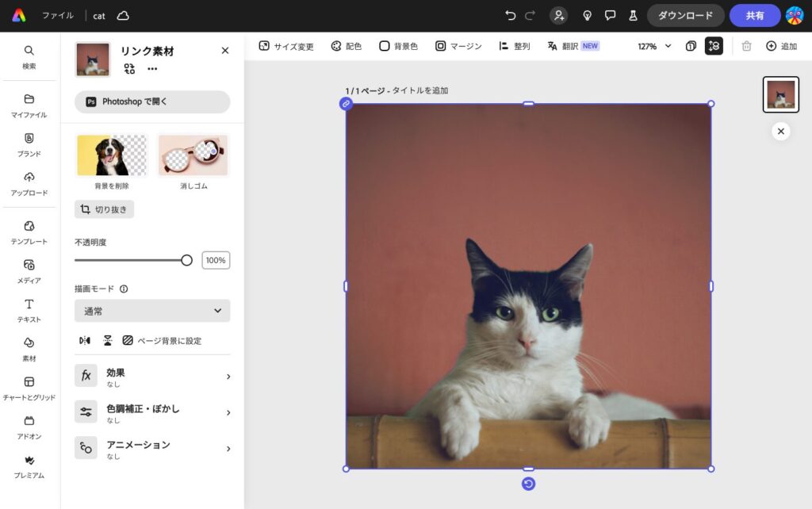812x509 pixels.
Task: Open the アップロード uploads panel
Action: [x=29, y=183]
